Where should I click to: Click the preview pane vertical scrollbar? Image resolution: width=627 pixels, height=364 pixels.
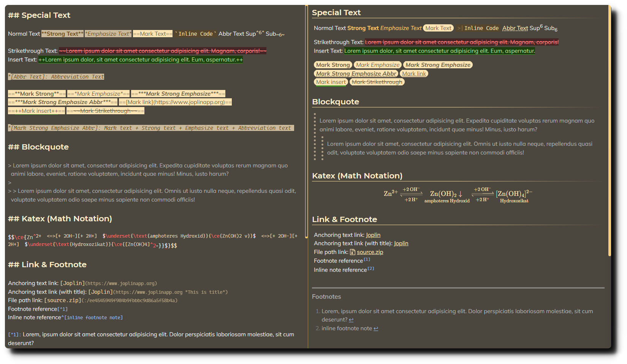coord(610,131)
